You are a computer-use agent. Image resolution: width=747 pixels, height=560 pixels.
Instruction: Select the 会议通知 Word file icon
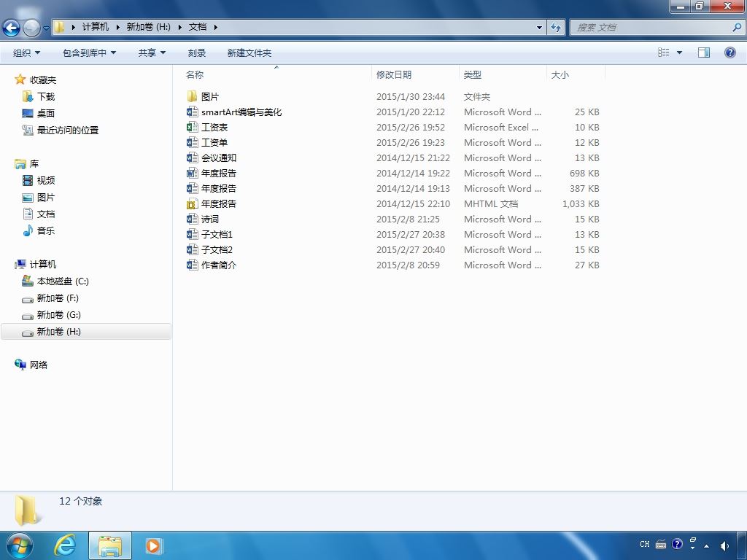point(192,157)
